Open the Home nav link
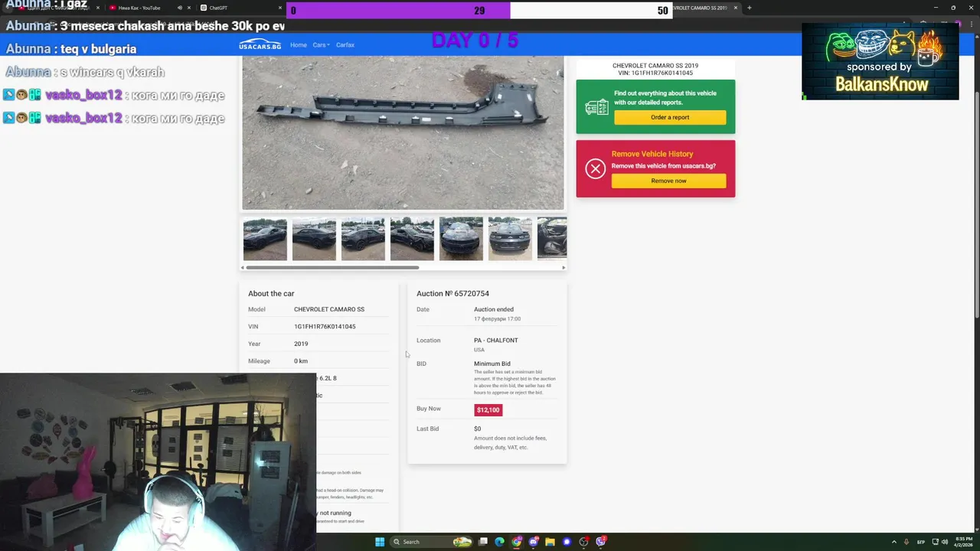Screen dimensions: 980x551 [x=299, y=44]
